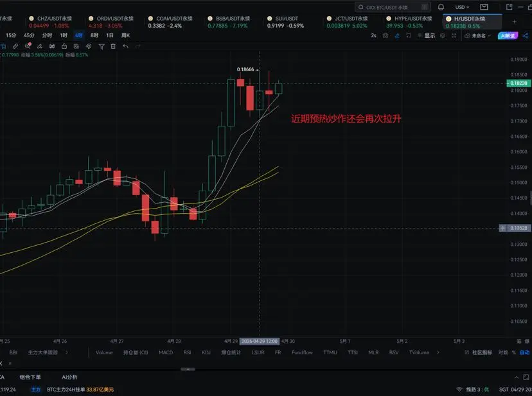Open the HYPE/USDT永续 symbol tab

[x=409, y=22]
